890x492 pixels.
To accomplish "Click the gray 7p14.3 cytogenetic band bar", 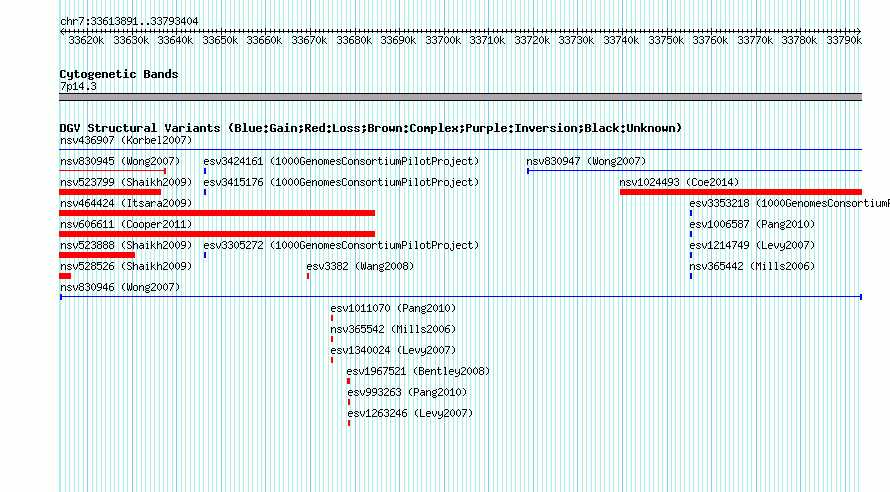I will coord(460,97).
